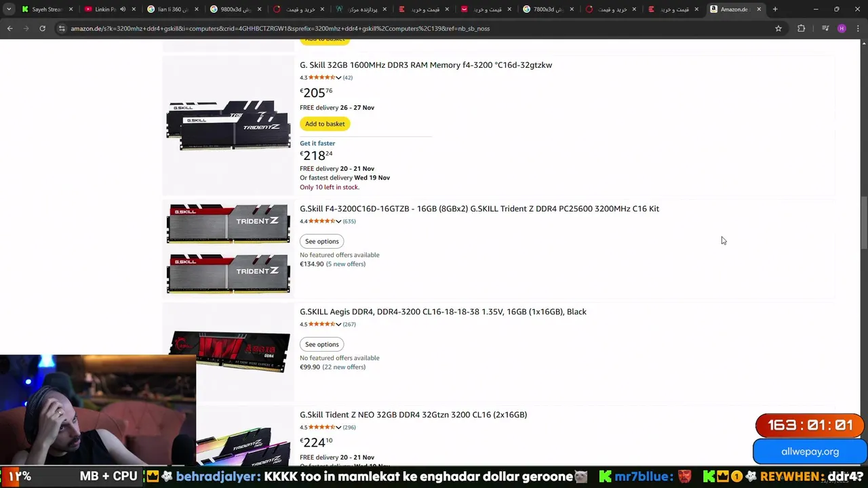
Task: Open the (635) reviews link
Action: [349, 221]
